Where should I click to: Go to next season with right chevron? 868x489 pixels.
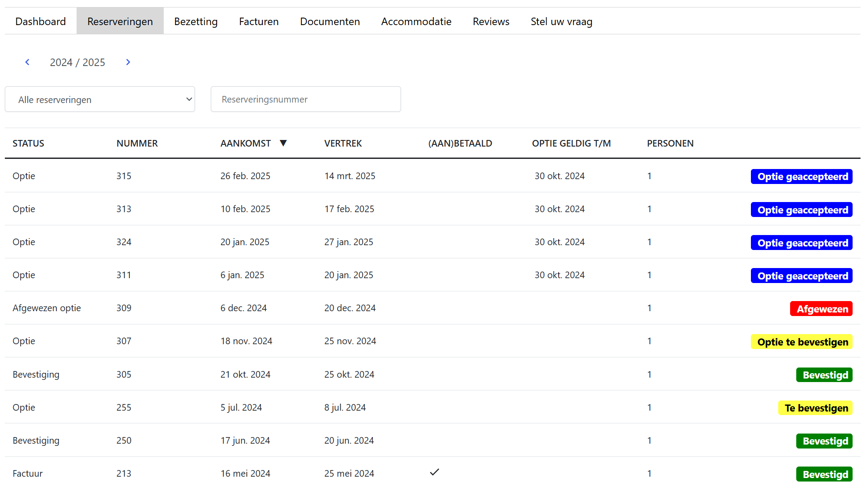pyautogui.click(x=128, y=62)
